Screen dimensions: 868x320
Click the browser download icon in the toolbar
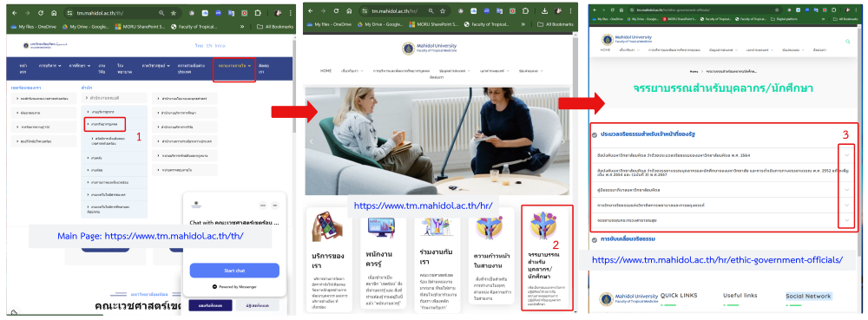pos(545,11)
